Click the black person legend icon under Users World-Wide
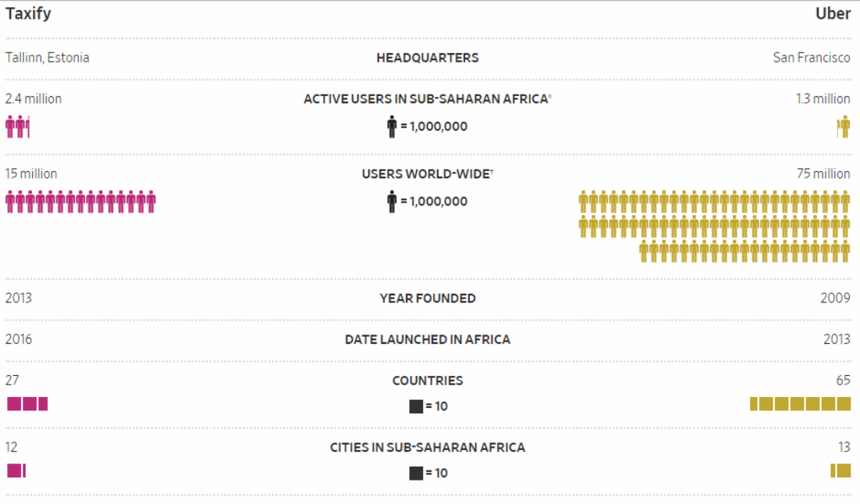Image resolution: width=860 pixels, height=504 pixels. point(392,202)
